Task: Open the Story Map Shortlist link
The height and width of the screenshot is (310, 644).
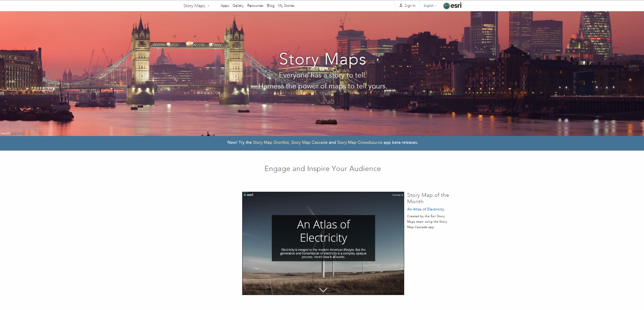Action: click(271, 142)
